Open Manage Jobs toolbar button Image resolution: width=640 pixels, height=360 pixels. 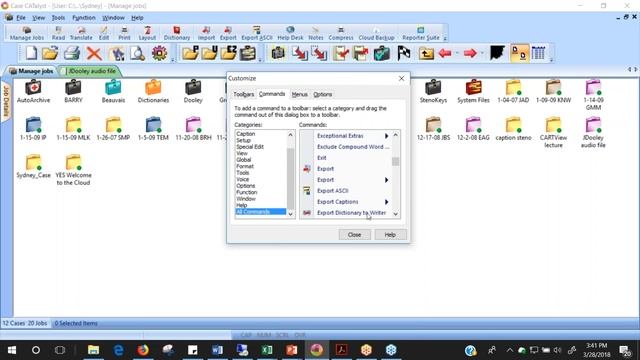pyautogui.click(x=27, y=33)
